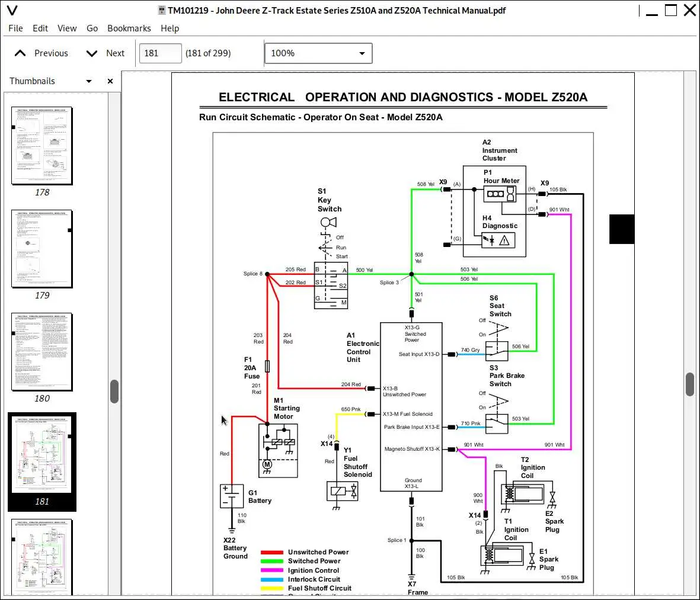This screenshot has width=700, height=600.
Task: Click the Y1 Fuel Shutoff Solenoid symbol
Action: (x=342, y=491)
